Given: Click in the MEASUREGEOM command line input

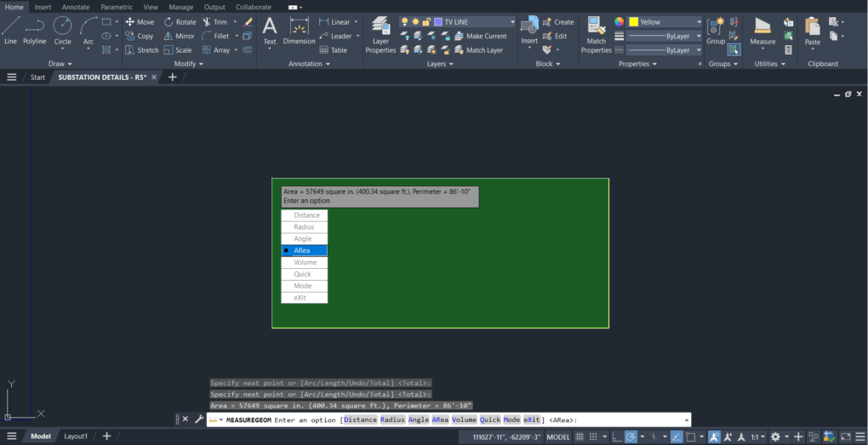Looking at the screenshot, I should [448, 420].
